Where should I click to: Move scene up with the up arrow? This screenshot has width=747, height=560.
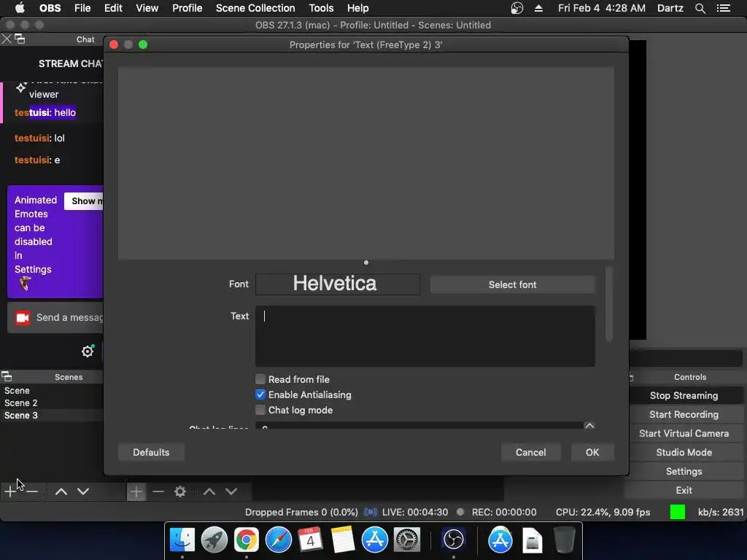tap(61, 491)
